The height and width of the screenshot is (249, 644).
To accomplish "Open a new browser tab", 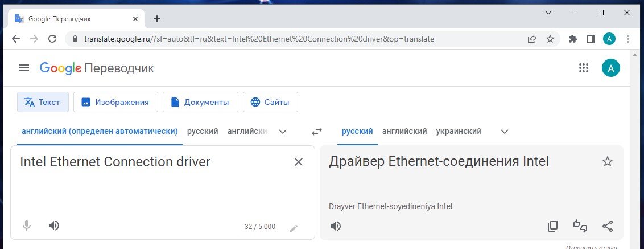I will (157, 19).
